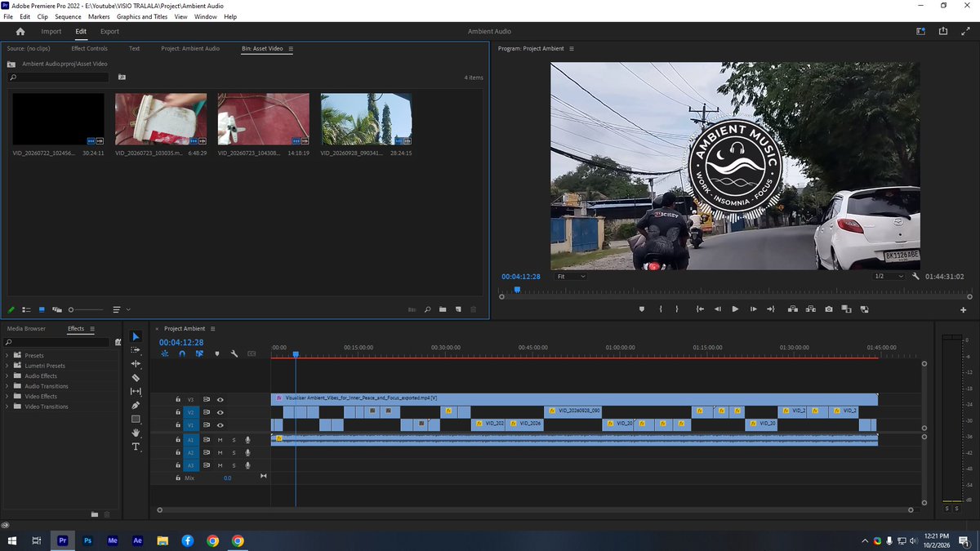The height and width of the screenshot is (551, 980).
Task: Step forward one frame
Action: point(753,309)
